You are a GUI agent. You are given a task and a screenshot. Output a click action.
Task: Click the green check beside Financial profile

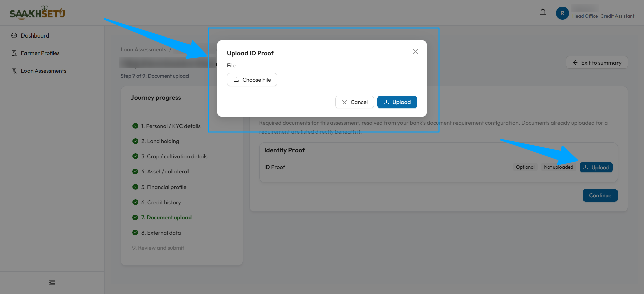135,187
